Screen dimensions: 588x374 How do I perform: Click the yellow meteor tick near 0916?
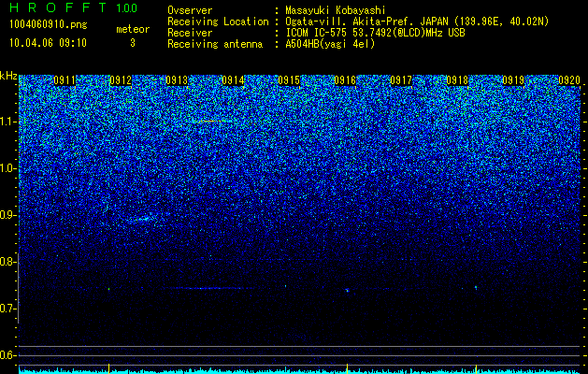[347, 367]
